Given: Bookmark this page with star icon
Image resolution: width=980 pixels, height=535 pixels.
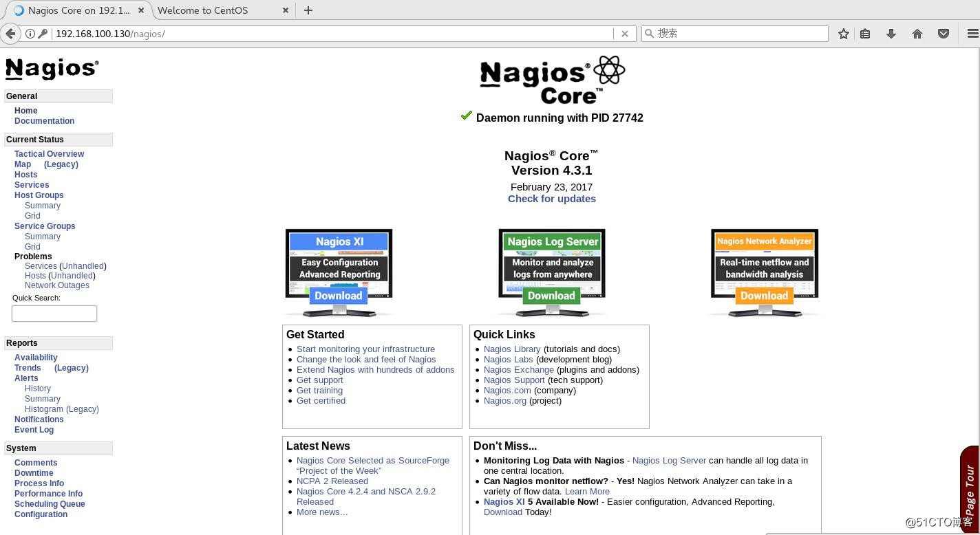Looking at the screenshot, I should pos(843,34).
